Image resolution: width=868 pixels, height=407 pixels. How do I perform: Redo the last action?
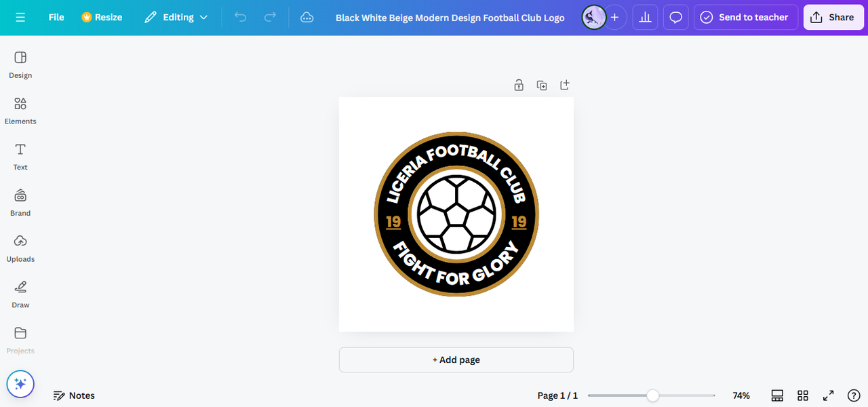point(270,17)
